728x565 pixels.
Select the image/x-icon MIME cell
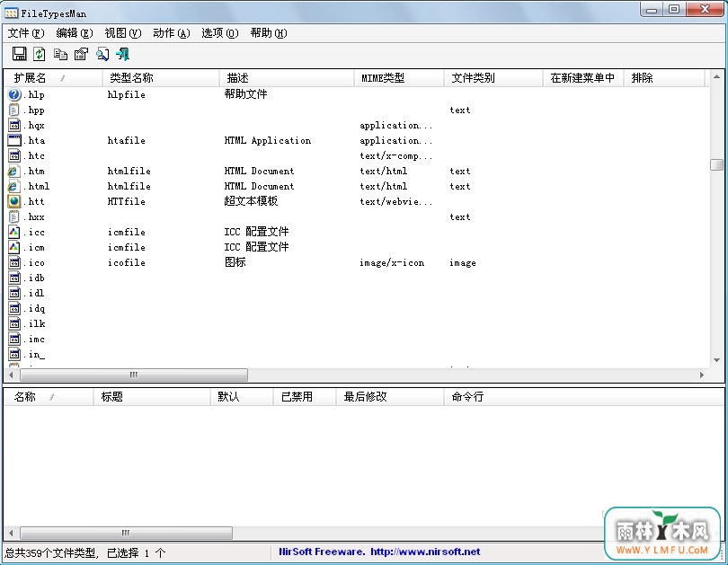click(392, 263)
